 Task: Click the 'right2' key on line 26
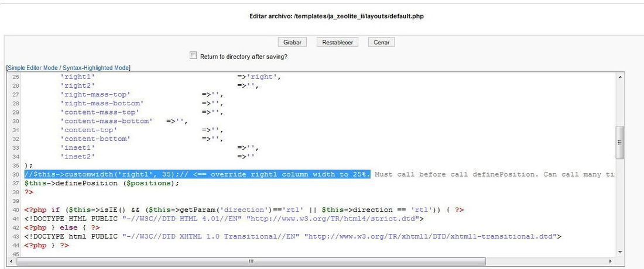tap(78, 86)
